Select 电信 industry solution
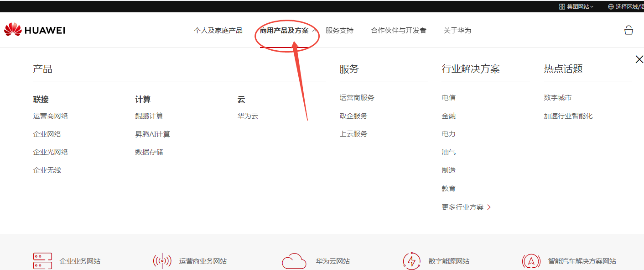The height and width of the screenshot is (270, 644). 449,97
